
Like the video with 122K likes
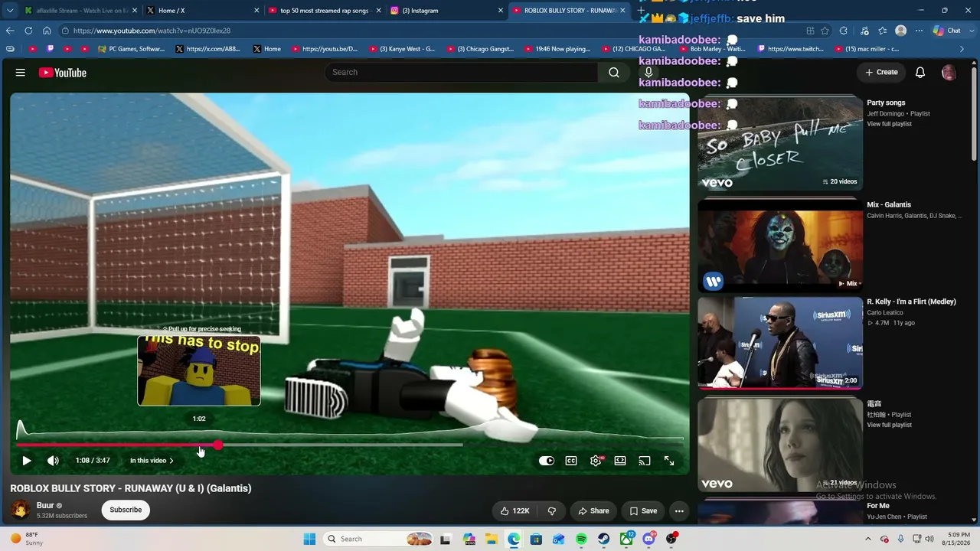pos(514,510)
